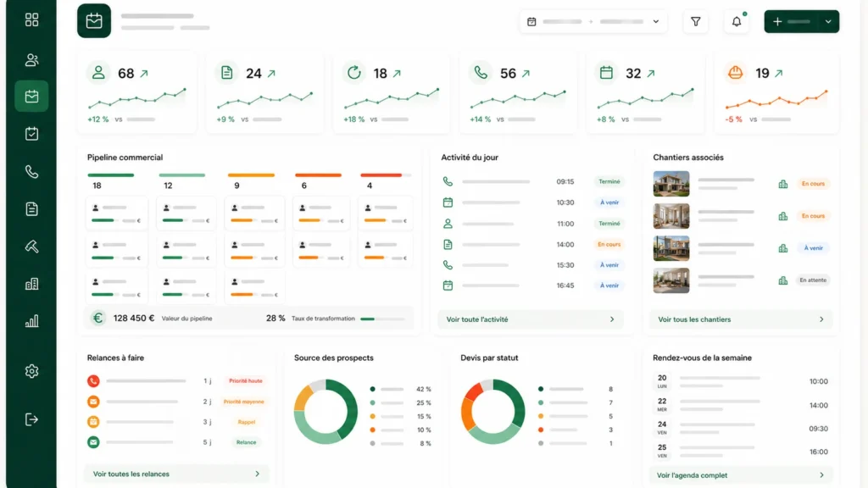Open Voir l'agenda complet link

[x=741, y=475]
